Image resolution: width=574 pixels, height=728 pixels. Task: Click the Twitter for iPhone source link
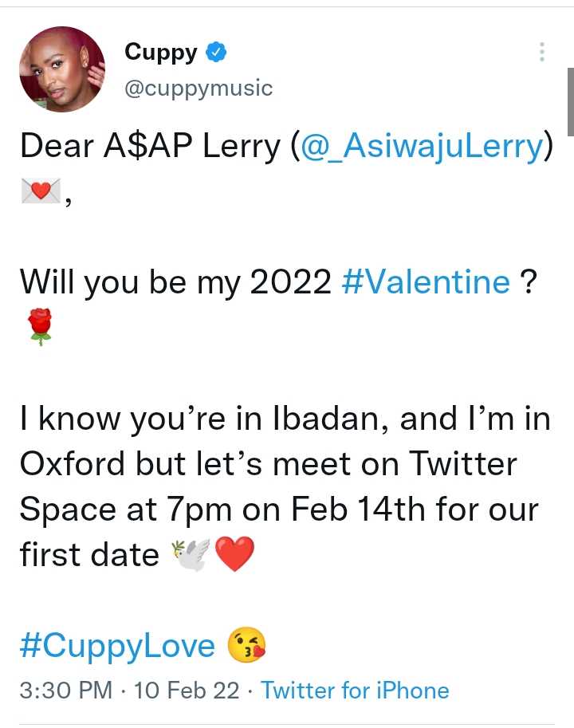pyautogui.click(x=355, y=690)
